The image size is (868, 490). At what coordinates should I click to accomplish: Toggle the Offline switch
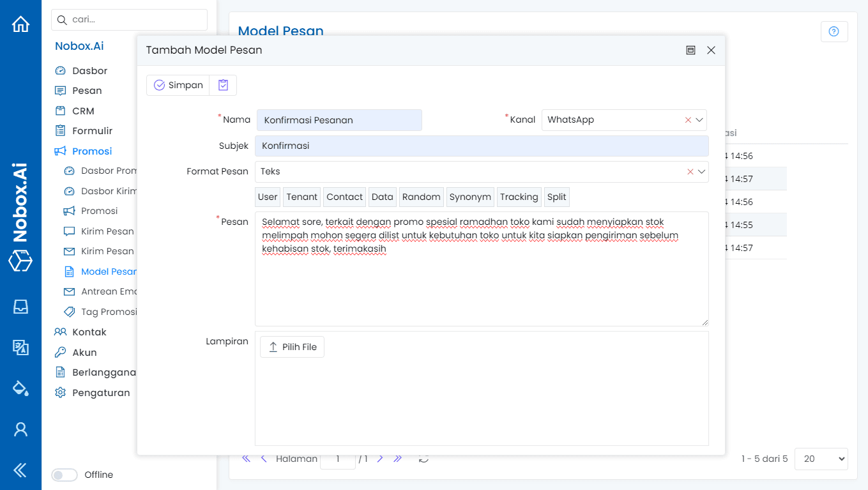coord(65,475)
